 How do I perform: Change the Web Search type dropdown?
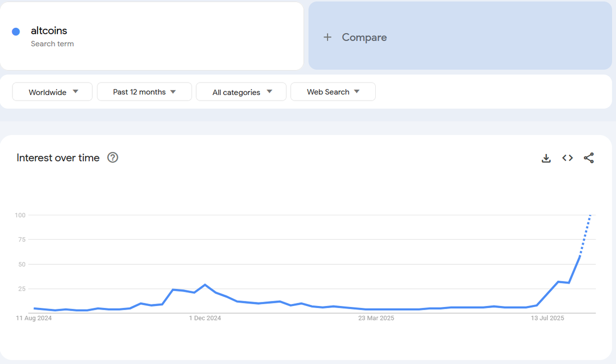click(x=333, y=92)
